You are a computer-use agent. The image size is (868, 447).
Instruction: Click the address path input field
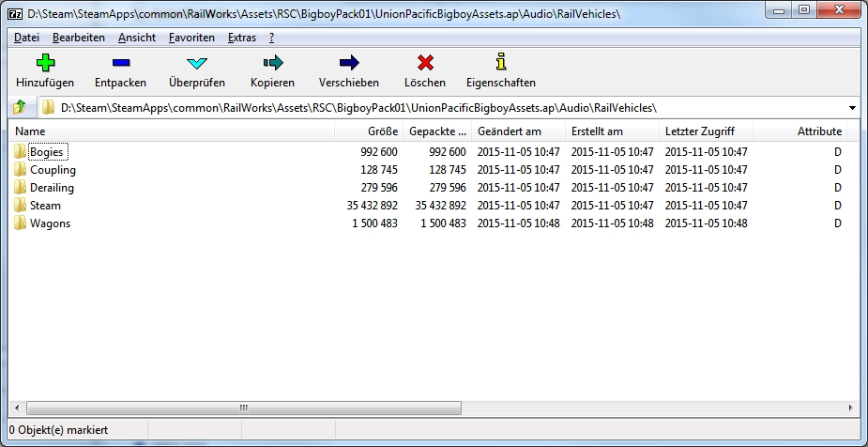(x=449, y=107)
